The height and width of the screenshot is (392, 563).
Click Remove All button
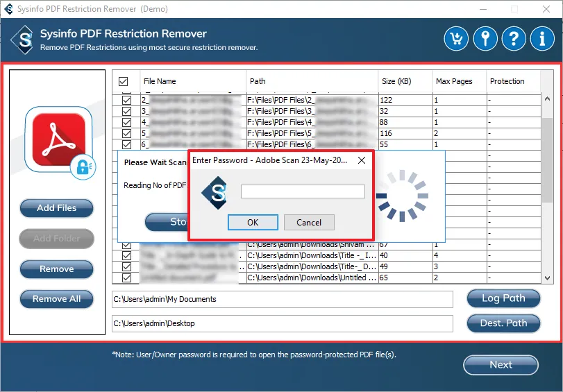click(57, 299)
